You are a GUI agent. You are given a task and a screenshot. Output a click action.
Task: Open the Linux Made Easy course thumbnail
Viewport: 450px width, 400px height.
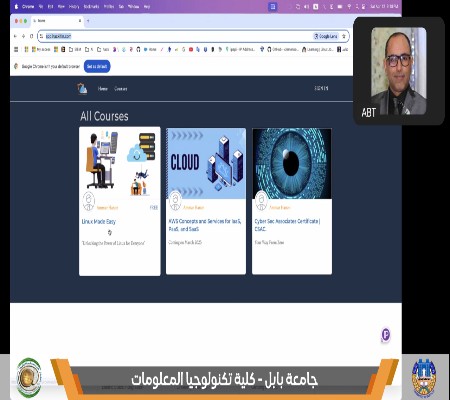pos(120,163)
